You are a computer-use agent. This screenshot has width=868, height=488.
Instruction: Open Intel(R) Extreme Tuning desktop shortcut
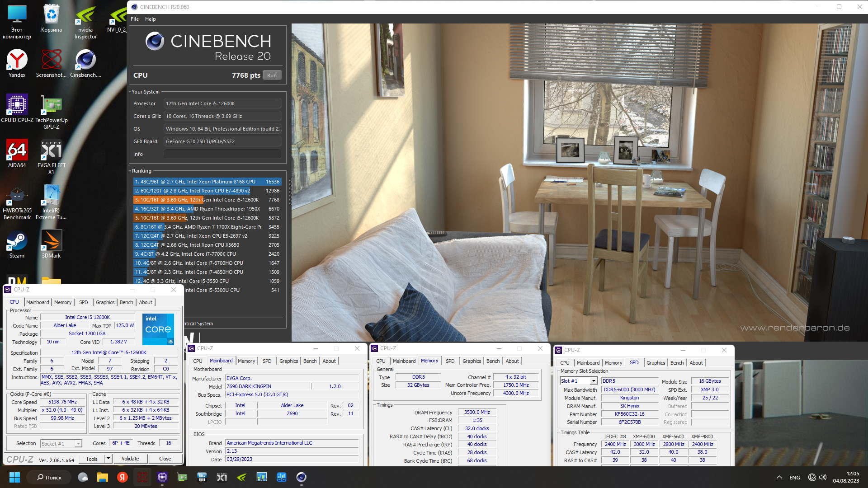click(x=52, y=202)
